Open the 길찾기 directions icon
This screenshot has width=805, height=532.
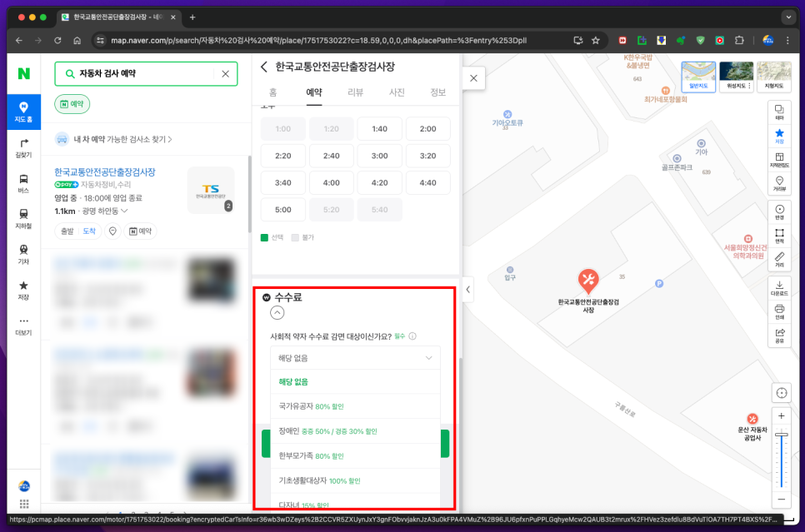[23, 147]
